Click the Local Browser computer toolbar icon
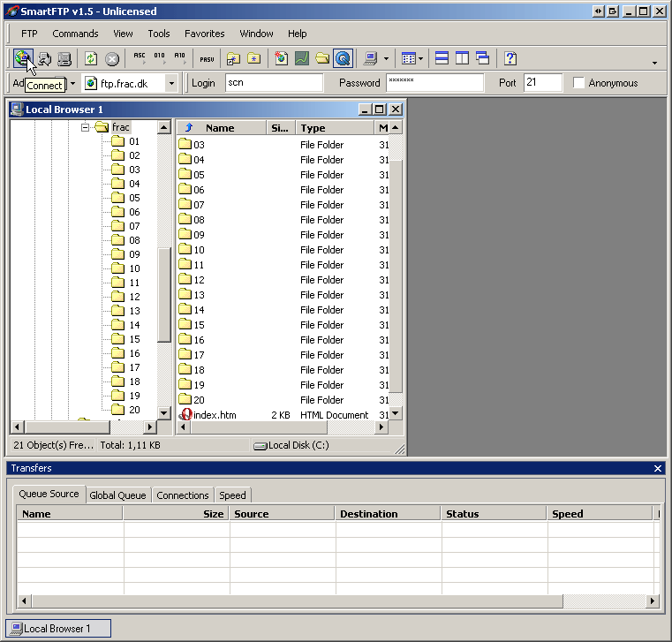 [370, 58]
